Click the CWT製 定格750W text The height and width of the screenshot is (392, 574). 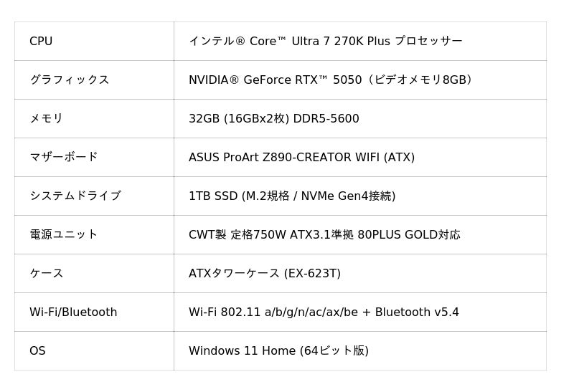pos(237,235)
